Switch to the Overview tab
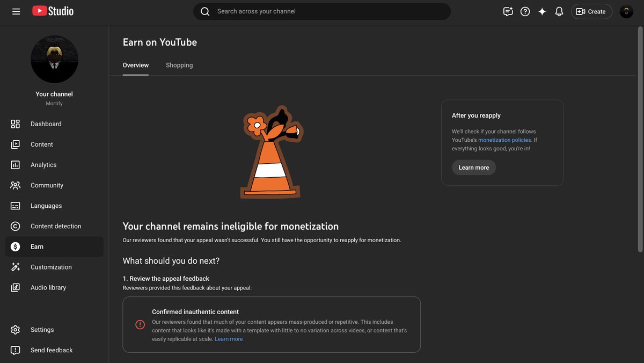 point(136,65)
